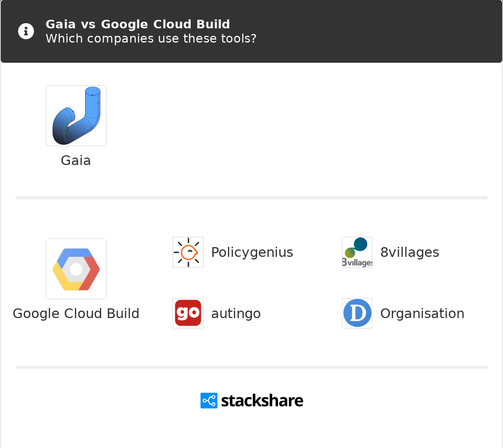
Task: Select the 8villages company name
Action: tap(410, 252)
